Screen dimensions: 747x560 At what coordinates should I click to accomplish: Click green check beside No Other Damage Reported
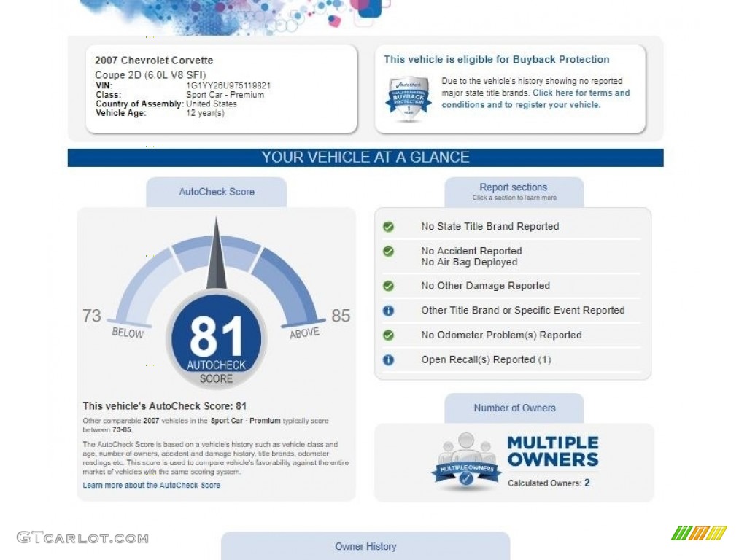tap(388, 286)
